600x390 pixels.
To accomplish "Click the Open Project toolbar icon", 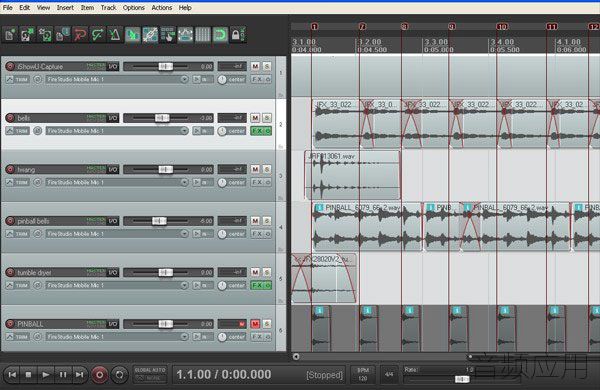I will [x=27, y=35].
